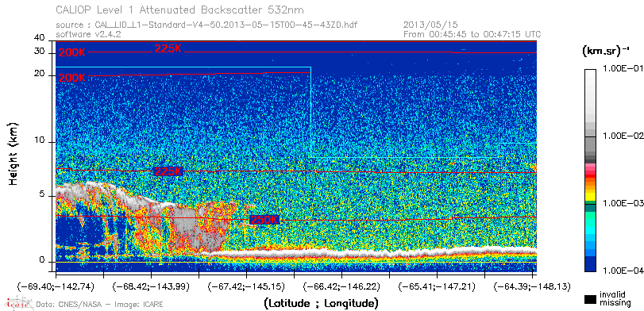The width and height of the screenshot is (644, 311).
Task: Click the 'invalid missing' legend text
Action: coord(615,298)
